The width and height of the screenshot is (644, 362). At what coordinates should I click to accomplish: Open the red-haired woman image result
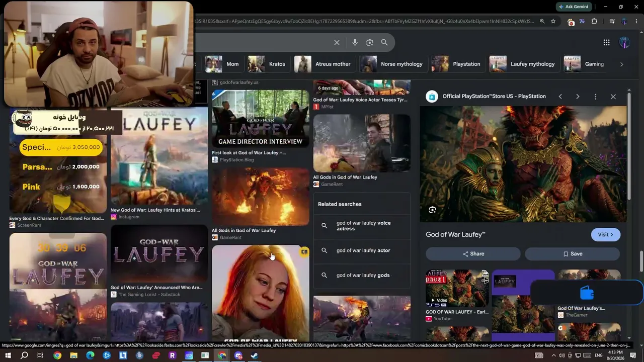point(261,294)
